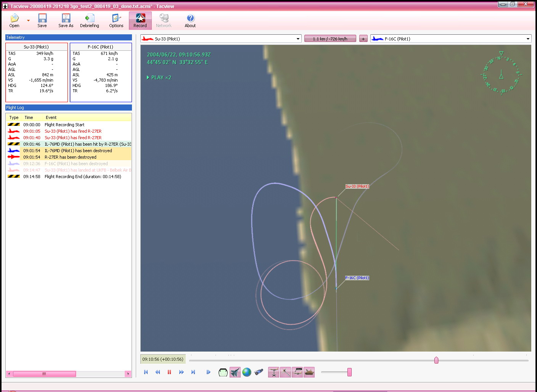
Task: Click the telescope free camera icon
Action: pyautogui.click(x=259, y=372)
